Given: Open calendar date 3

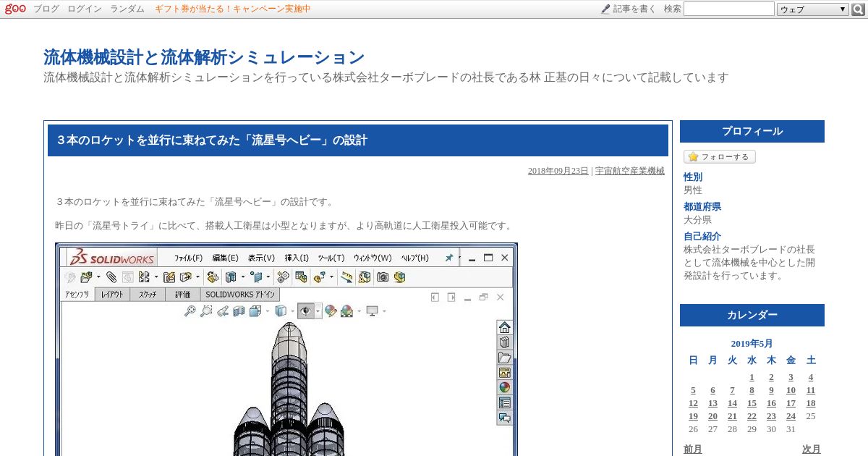Looking at the screenshot, I should click(x=791, y=377).
